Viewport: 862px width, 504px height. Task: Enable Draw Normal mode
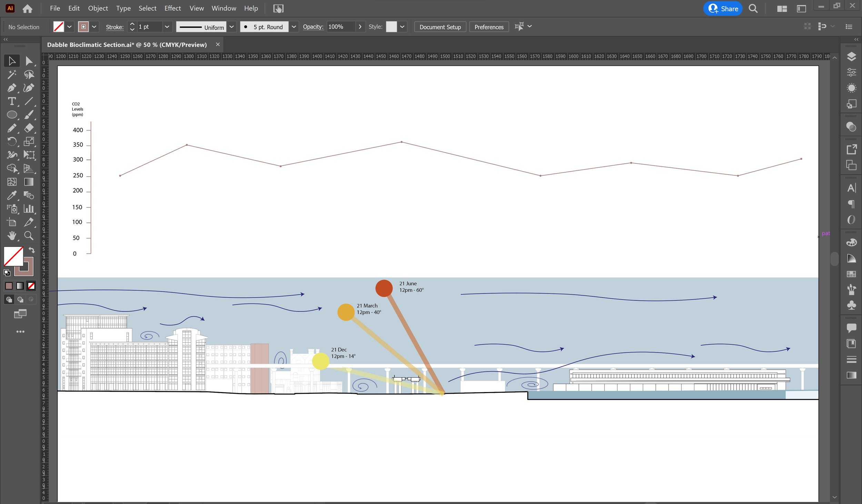pyautogui.click(x=9, y=300)
